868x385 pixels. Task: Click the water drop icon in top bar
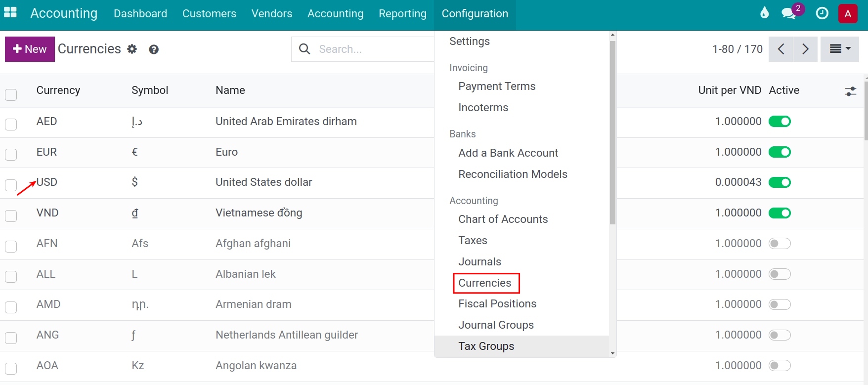point(764,13)
